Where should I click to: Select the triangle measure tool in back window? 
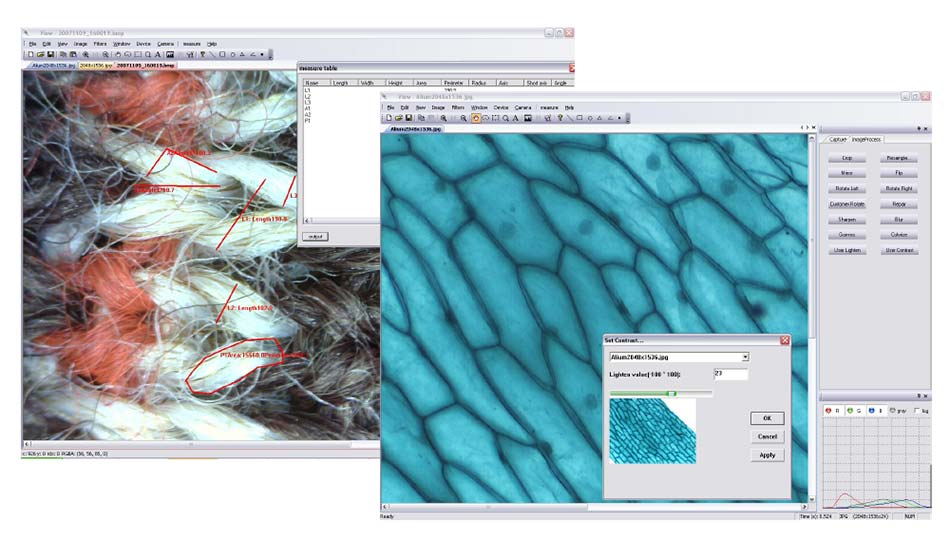tap(242, 55)
